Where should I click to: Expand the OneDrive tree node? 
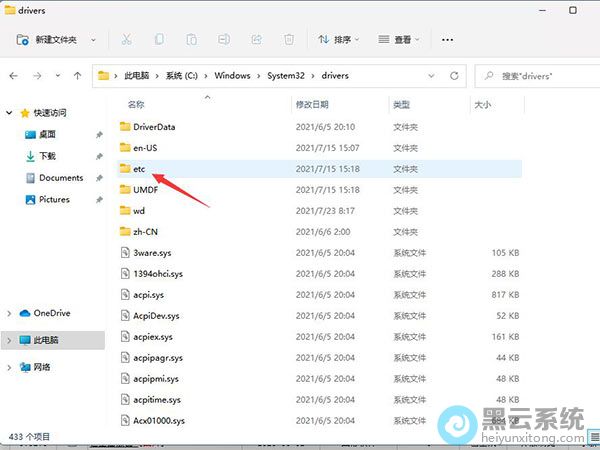click(x=10, y=313)
